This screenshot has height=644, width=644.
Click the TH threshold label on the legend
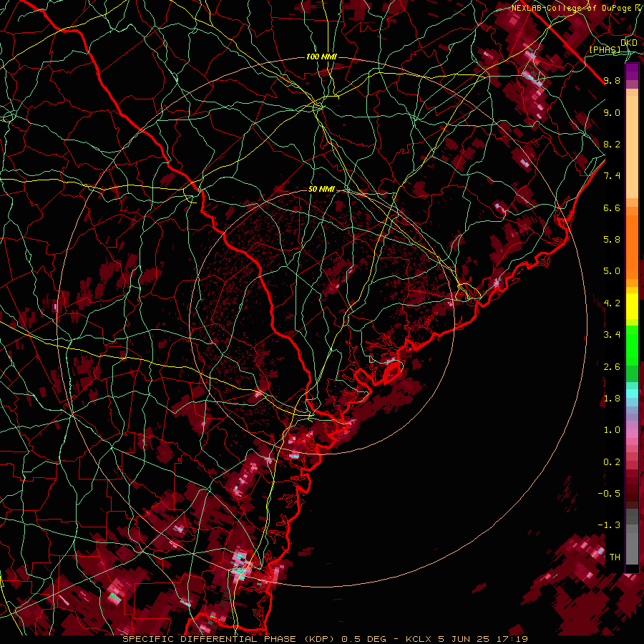pyautogui.click(x=615, y=557)
